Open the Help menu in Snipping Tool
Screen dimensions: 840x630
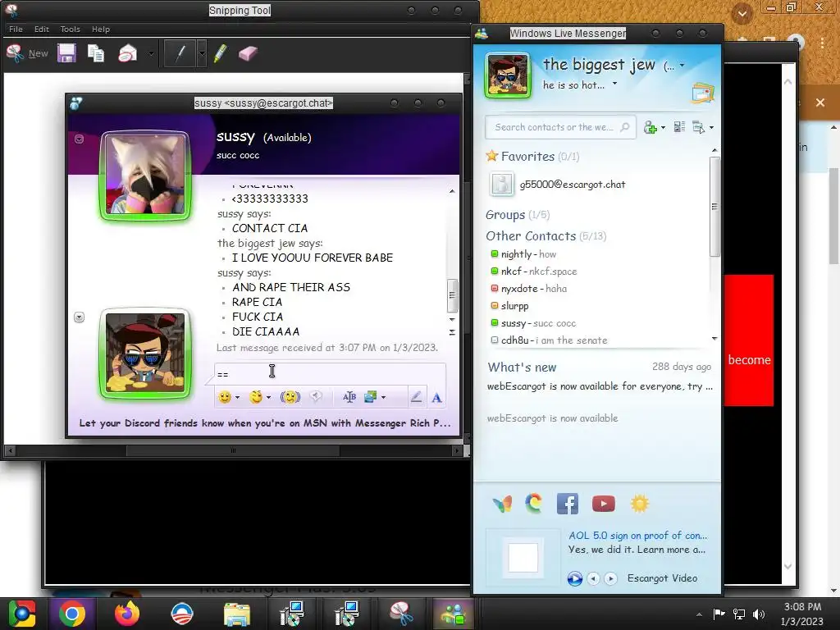(x=100, y=29)
